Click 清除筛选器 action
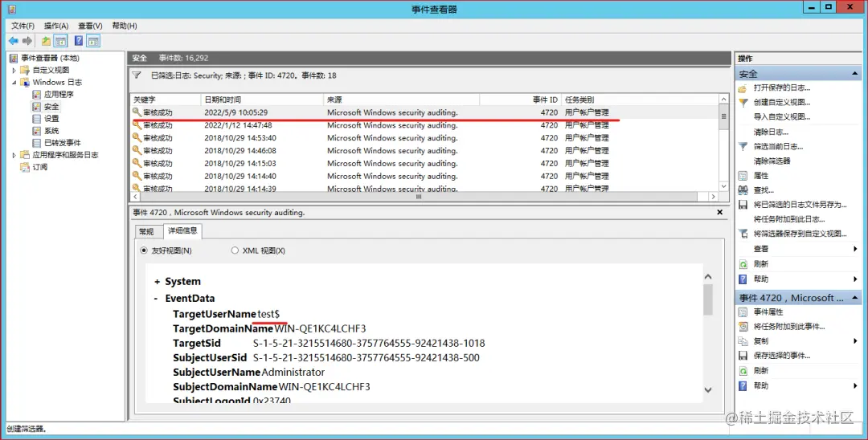 pyautogui.click(x=772, y=161)
